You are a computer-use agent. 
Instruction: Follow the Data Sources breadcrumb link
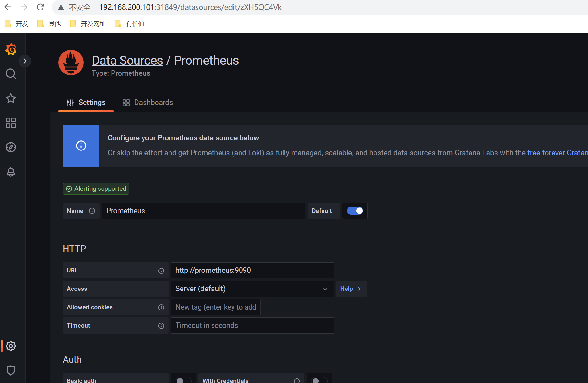point(127,61)
